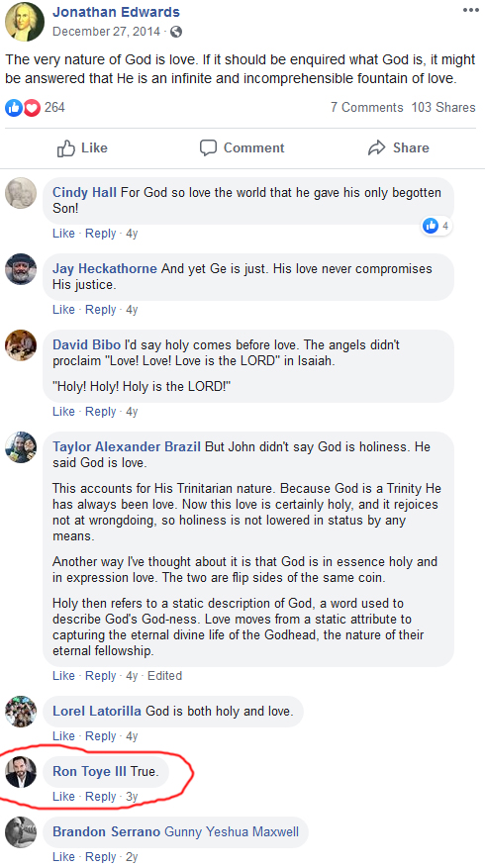The image size is (485, 868).
Task: View edit history via Edited link
Action: pyautogui.click(x=164, y=676)
